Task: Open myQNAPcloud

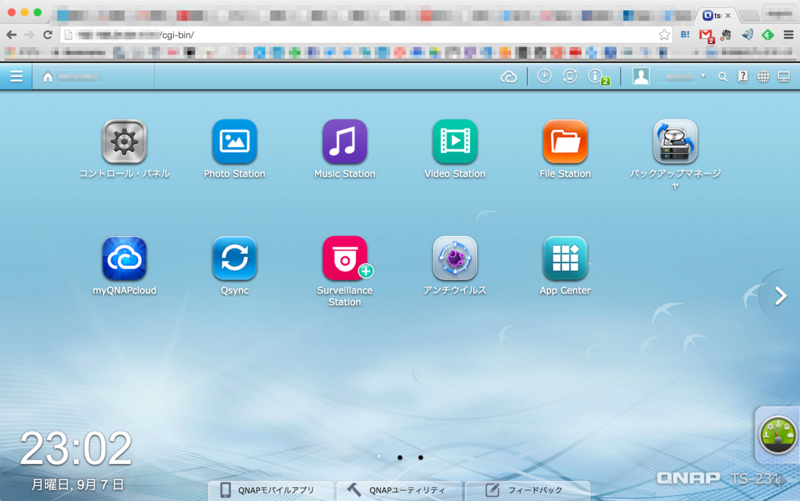Action: pyautogui.click(x=124, y=259)
